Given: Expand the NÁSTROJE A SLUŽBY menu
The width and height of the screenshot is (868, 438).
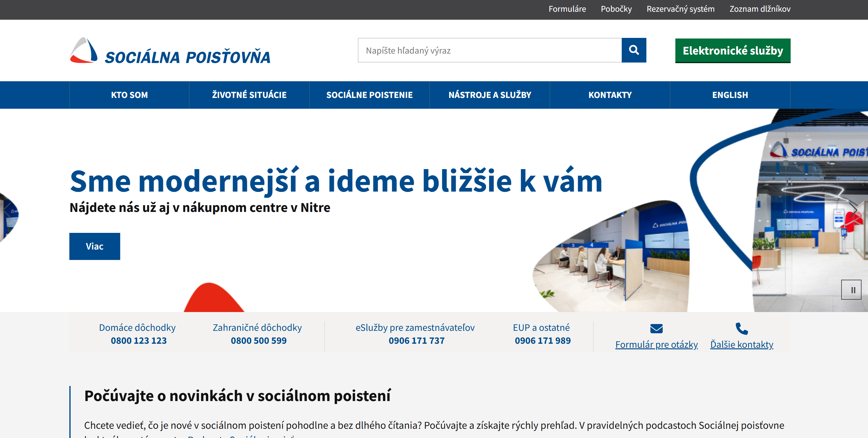Looking at the screenshot, I should [489, 95].
